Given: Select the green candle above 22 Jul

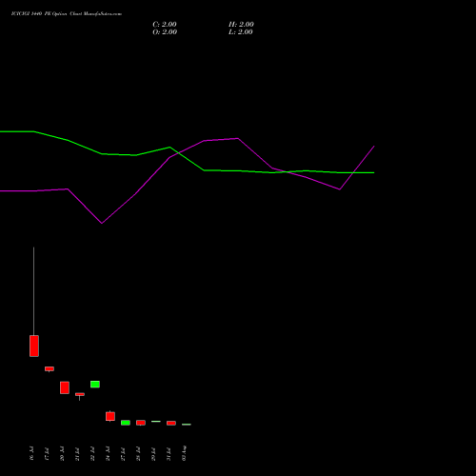Looking at the screenshot, I should [x=95, y=385].
